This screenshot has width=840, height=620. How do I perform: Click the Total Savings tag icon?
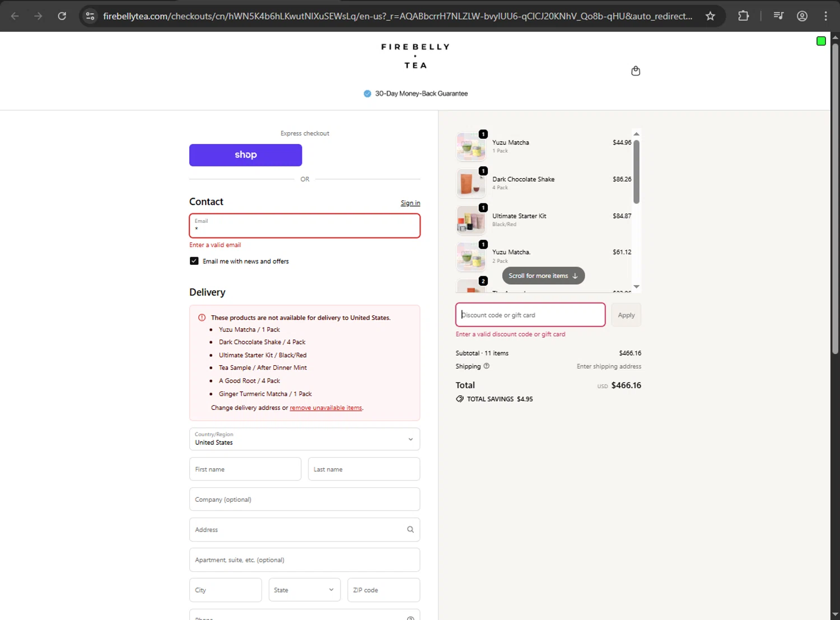pyautogui.click(x=460, y=399)
